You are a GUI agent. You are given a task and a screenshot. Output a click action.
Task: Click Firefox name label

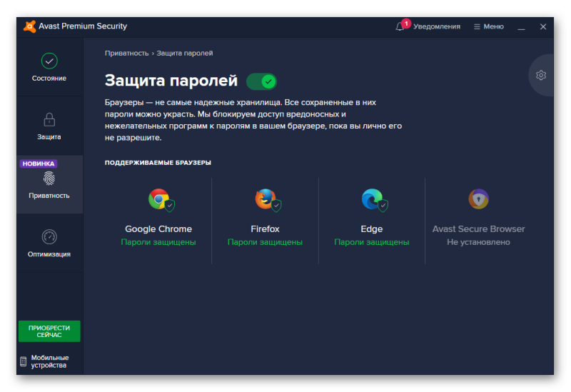click(265, 228)
